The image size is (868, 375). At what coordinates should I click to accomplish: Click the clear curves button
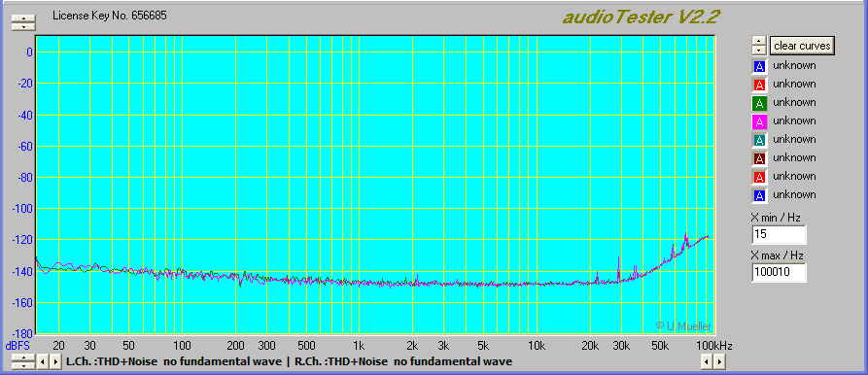tap(802, 46)
